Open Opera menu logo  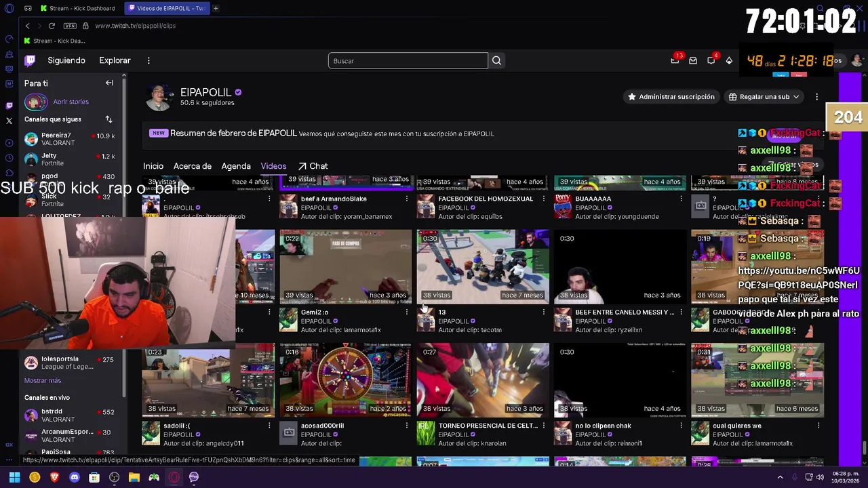tap(9, 8)
